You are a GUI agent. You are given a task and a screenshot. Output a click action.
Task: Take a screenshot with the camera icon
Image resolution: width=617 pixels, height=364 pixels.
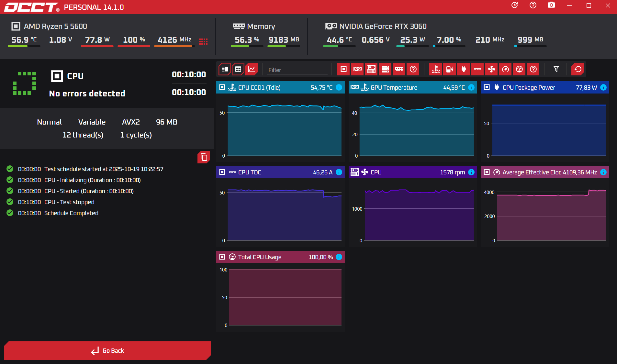click(551, 6)
